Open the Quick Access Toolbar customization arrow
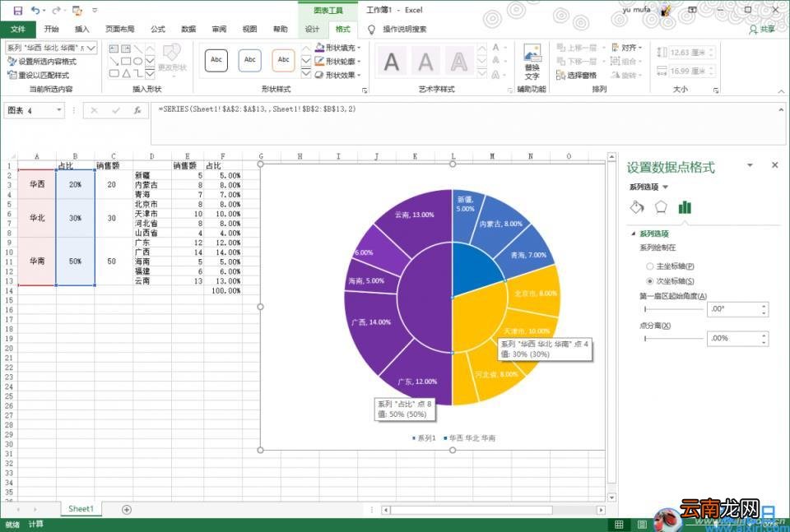The image size is (790, 532). coord(94,10)
